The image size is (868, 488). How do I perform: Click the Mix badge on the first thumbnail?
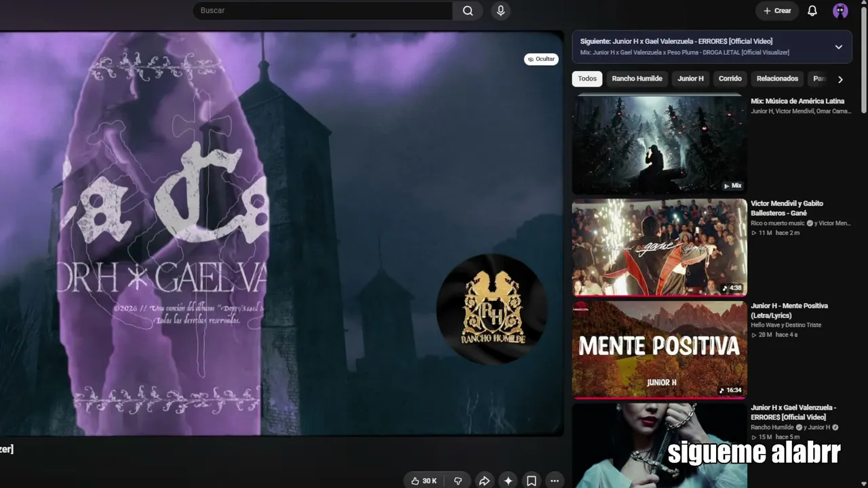pyautogui.click(x=732, y=186)
